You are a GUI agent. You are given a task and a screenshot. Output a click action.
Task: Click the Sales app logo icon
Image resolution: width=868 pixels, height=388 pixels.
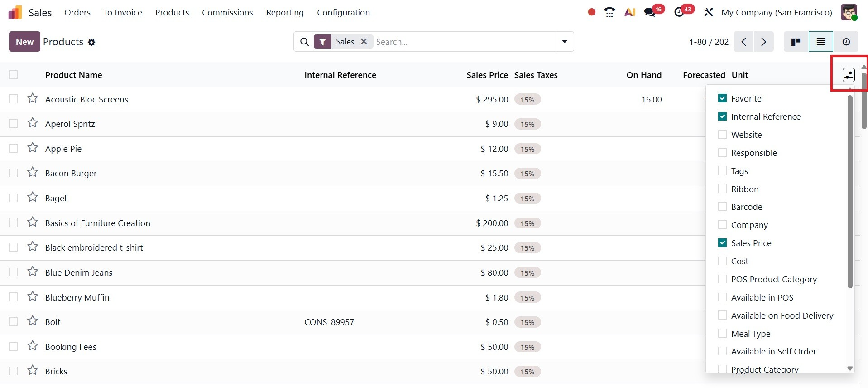coord(15,12)
